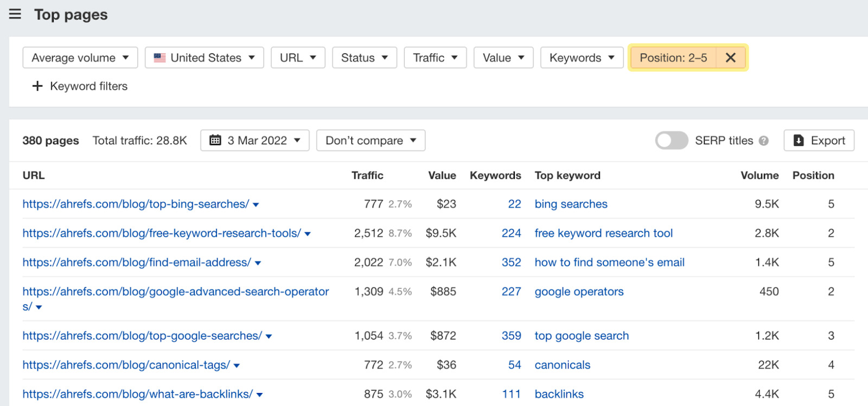Image resolution: width=868 pixels, height=406 pixels.
Task: Remove the Position: 2–5 filter with X
Action: [x=731, y=57]
